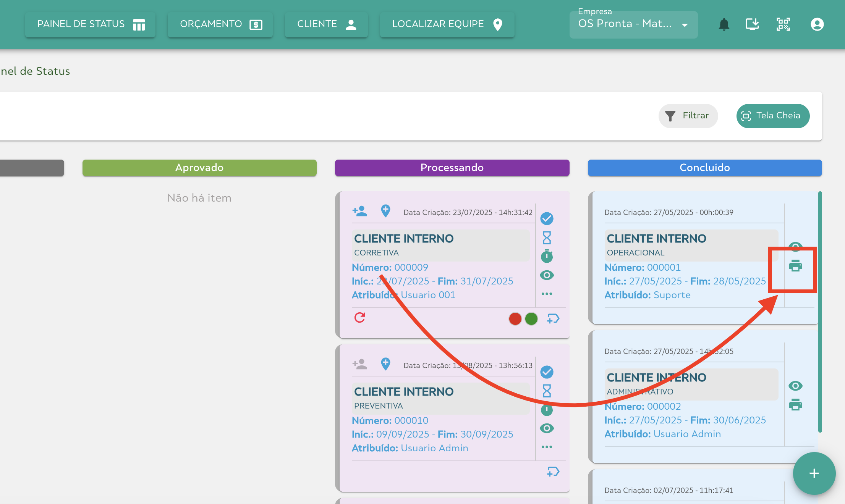Enter full screen with Tela Cheia
The image size is (845, 504).
tap(772, 116)
